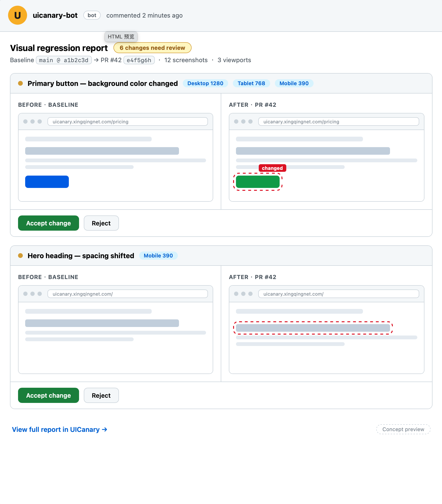The width and height of the screenshot is (442, 504).
Task: Click the '3 viewports' text
Action: tap(234, 60)
